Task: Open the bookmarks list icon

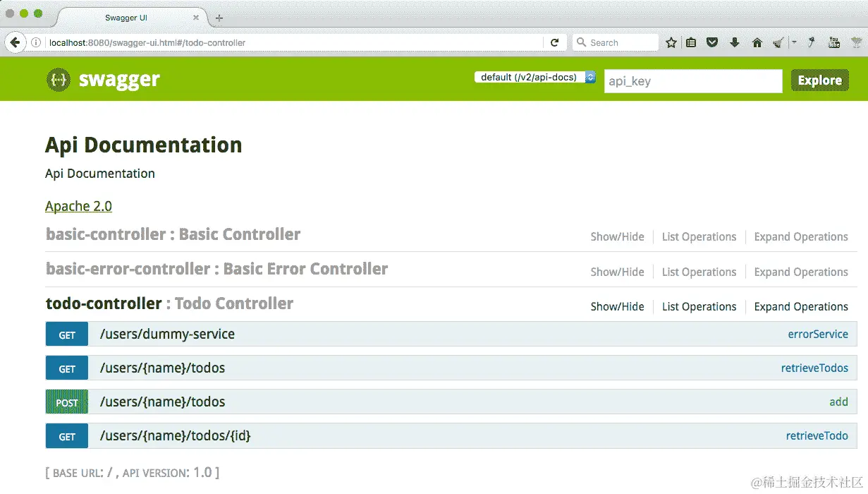Action: (692, 43)
